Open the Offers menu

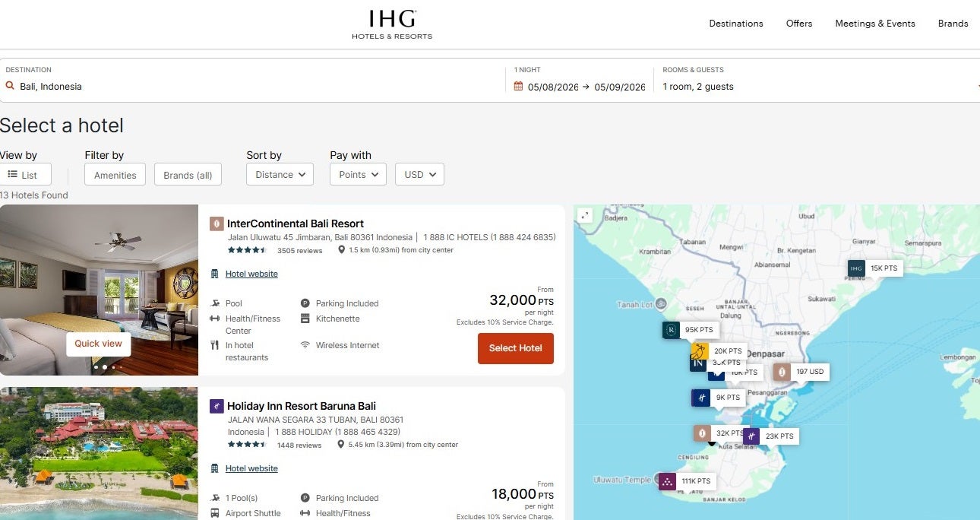click(x=799, y=24)
